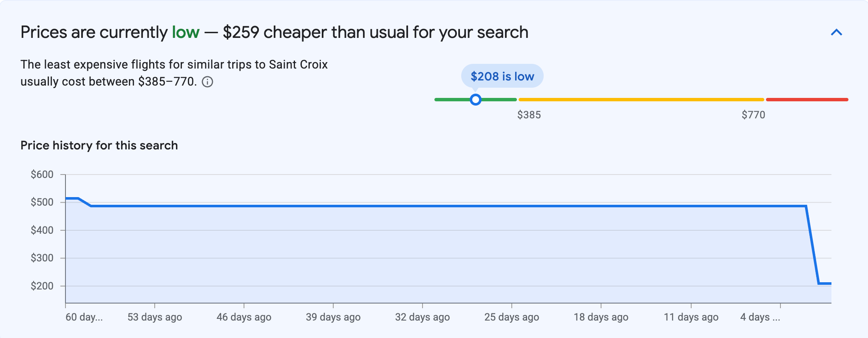Click the $600 y-axis label
Image resolution: width=868 pixels, height=338 pixels.
click(42, 175)
